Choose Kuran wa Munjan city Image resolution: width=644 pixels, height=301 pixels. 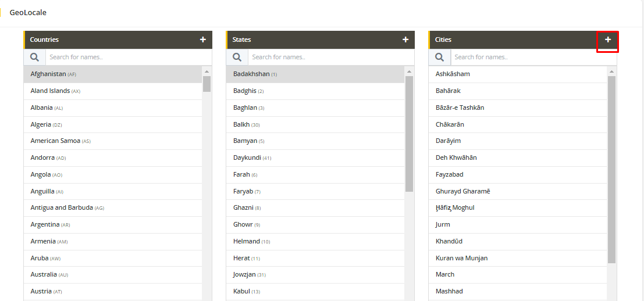point(461,258)
